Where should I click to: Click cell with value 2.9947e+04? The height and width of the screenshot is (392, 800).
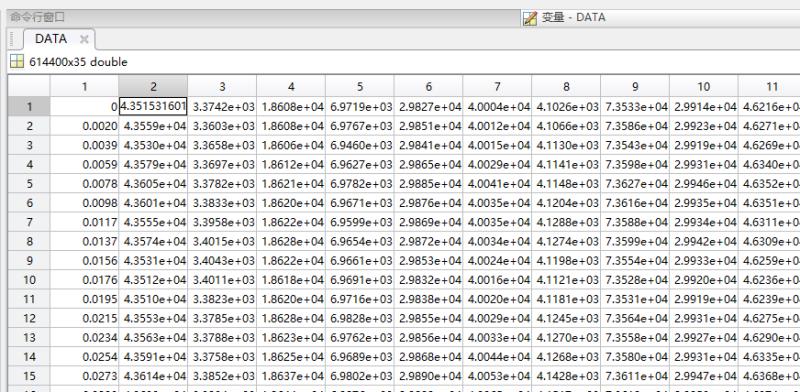pyautogui.click(x=704, y=376)
